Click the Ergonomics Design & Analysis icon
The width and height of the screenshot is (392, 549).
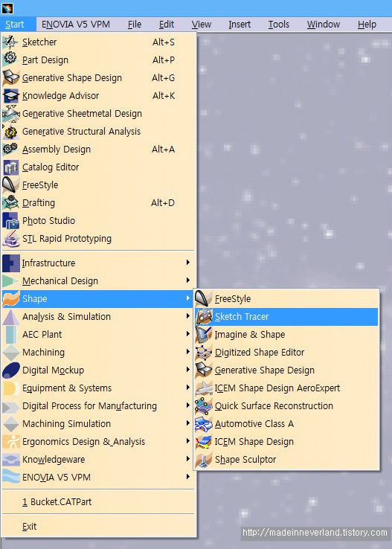point(11,442)
